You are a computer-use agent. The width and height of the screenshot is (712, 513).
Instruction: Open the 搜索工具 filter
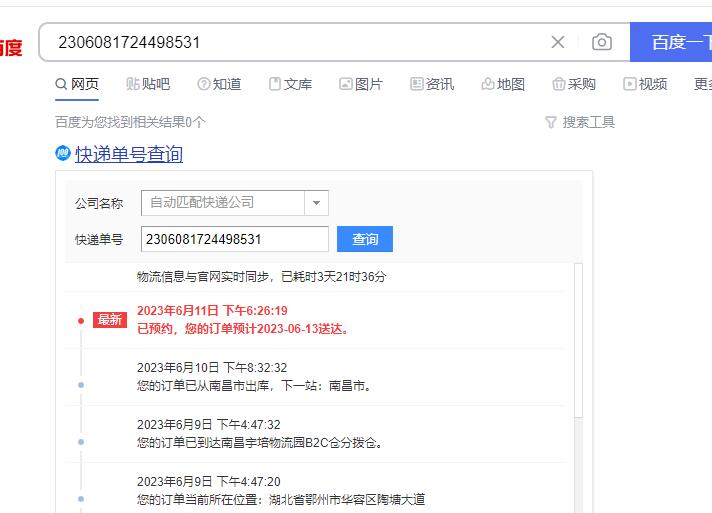coord(580,122)
